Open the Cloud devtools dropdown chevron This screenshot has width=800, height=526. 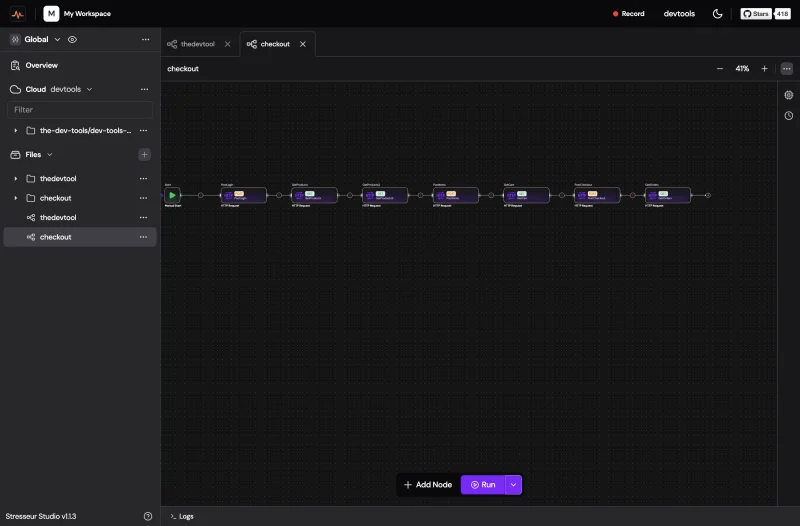[89, 89]
